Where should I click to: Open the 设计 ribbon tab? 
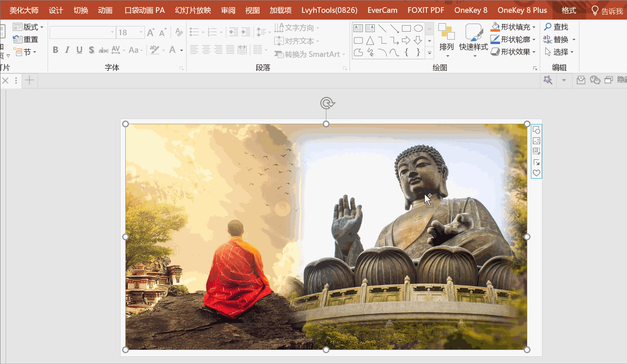[x=56, y=10]
